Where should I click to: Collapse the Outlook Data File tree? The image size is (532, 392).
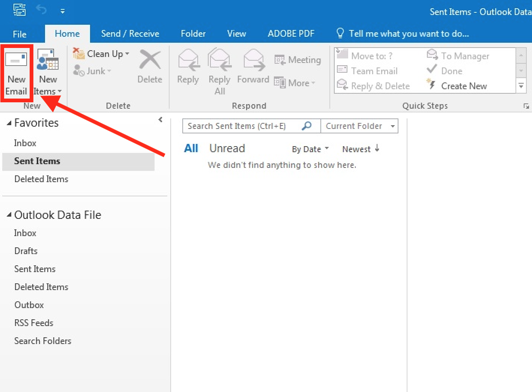9,215
